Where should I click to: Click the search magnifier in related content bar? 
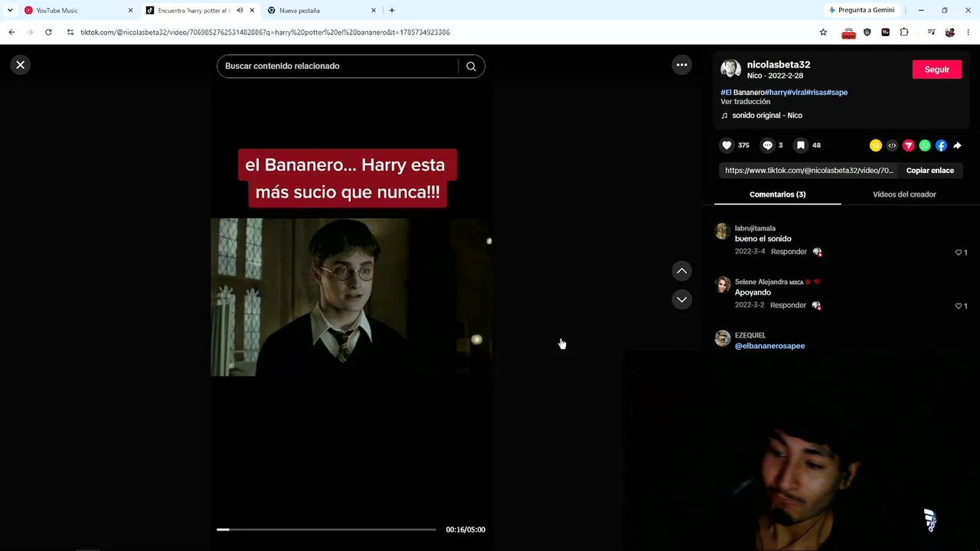[x=471, y=66]
